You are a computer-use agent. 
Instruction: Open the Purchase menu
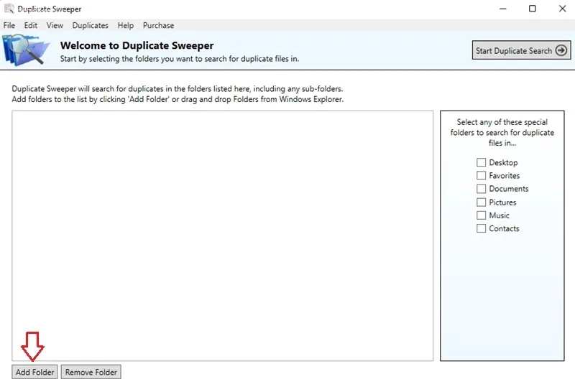pyautogui.click(x=158, y=25)
